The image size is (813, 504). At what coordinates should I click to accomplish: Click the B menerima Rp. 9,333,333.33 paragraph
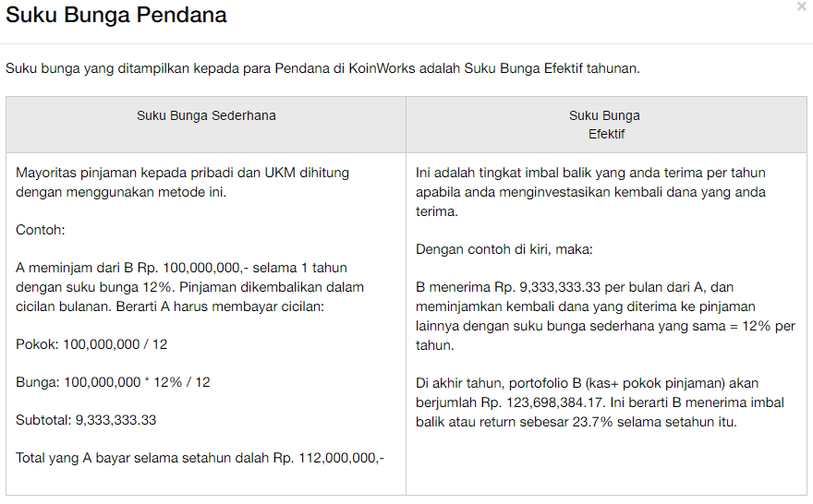(x=605, y=316)
